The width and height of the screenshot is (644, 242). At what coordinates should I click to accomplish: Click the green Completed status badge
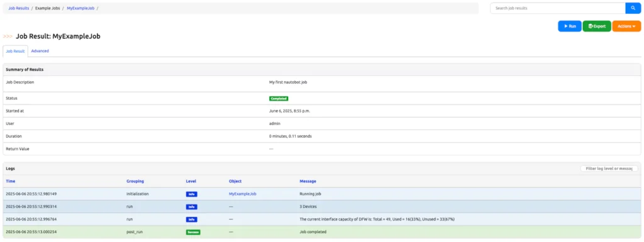pos(279,99)
